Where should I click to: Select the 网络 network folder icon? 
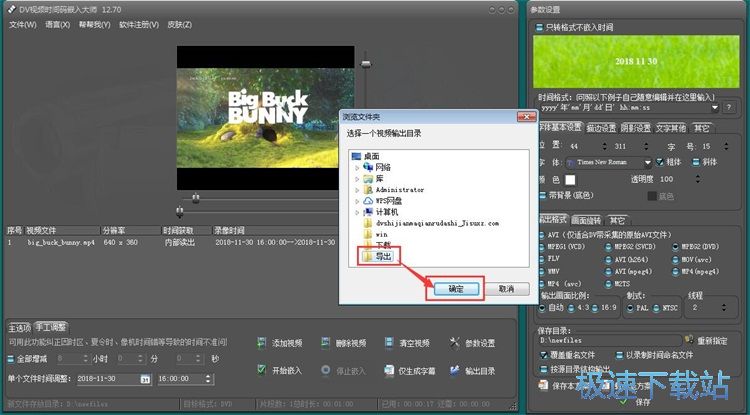click(x=368, y=167)
